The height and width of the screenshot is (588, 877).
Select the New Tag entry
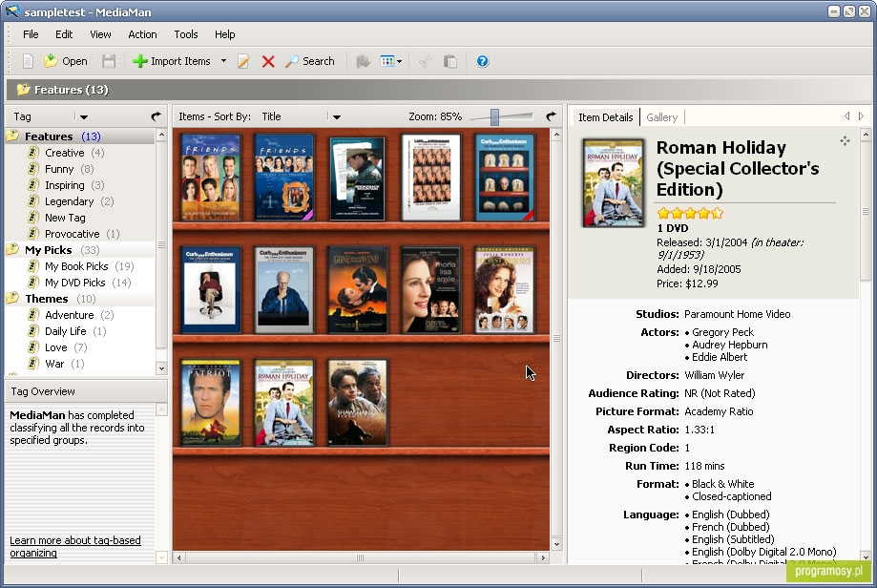click(x=65, y=218)
